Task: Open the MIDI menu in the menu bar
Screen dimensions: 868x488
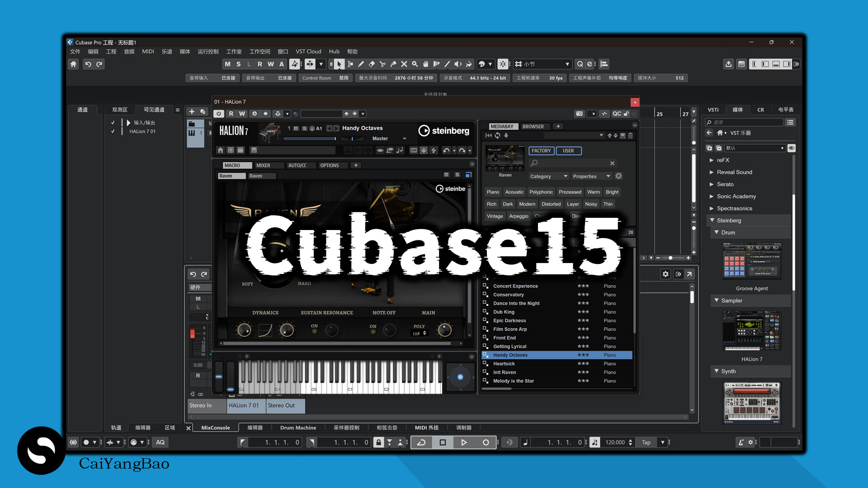Action: click(x=148, y=51)
